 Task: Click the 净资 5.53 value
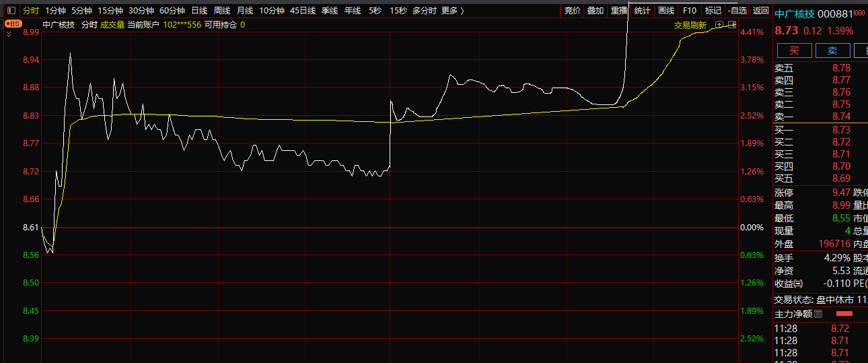coord(841,271)
